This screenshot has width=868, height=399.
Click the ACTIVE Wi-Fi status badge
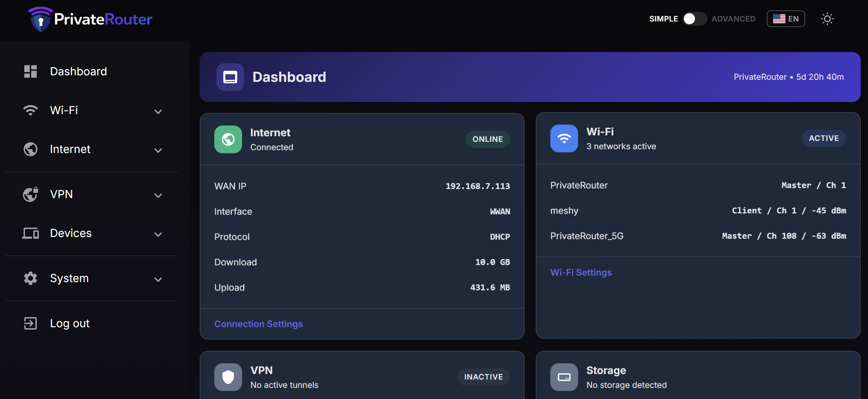pos(824,138)
